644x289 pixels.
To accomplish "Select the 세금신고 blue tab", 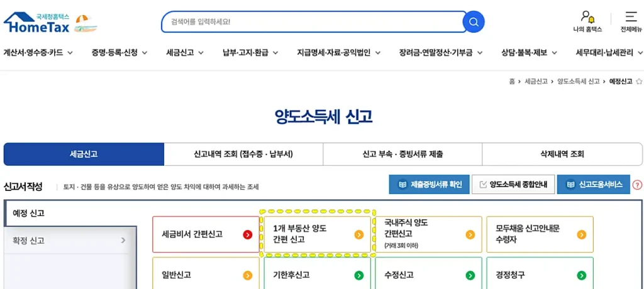I will 84,155.
